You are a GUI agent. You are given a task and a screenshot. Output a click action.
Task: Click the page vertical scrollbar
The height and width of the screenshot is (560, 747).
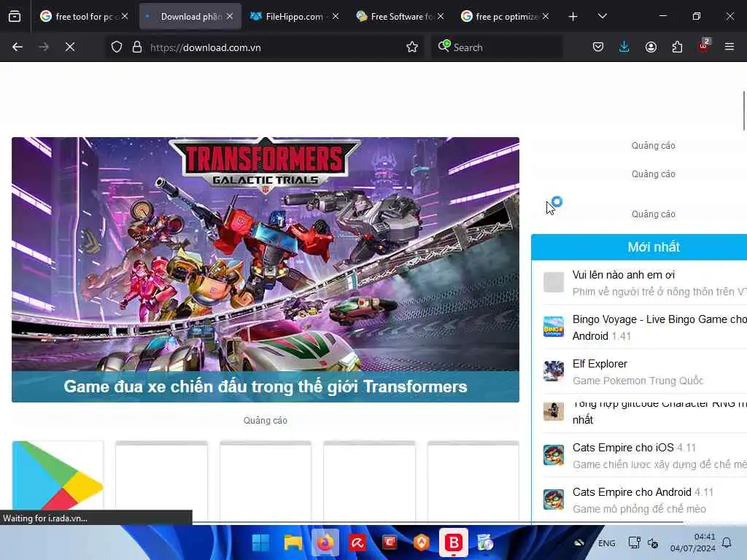743,110
